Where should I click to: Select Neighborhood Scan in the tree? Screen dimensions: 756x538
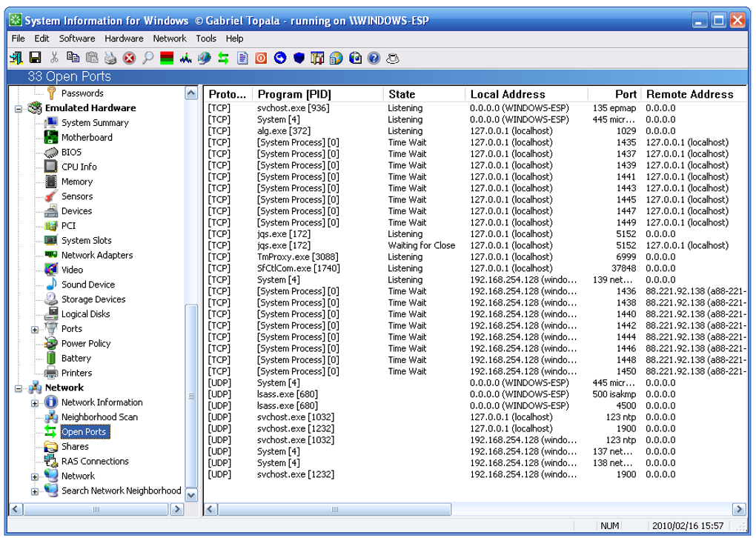point(99,417)
